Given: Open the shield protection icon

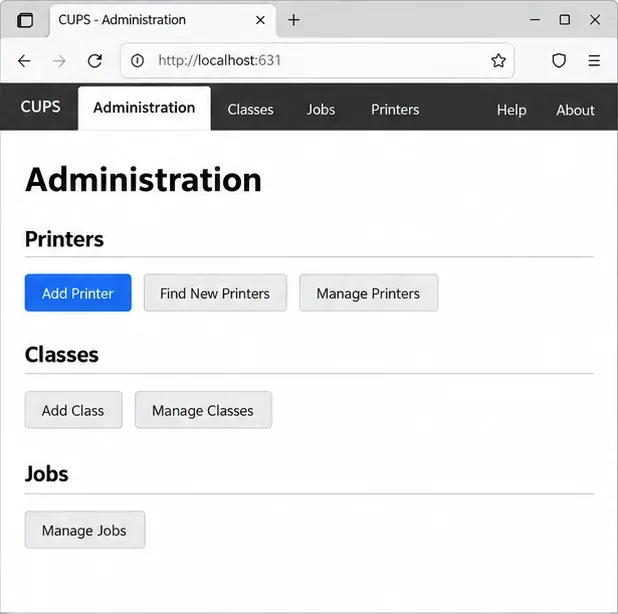Looking at the screenshot, I should (x=559, y=61).
